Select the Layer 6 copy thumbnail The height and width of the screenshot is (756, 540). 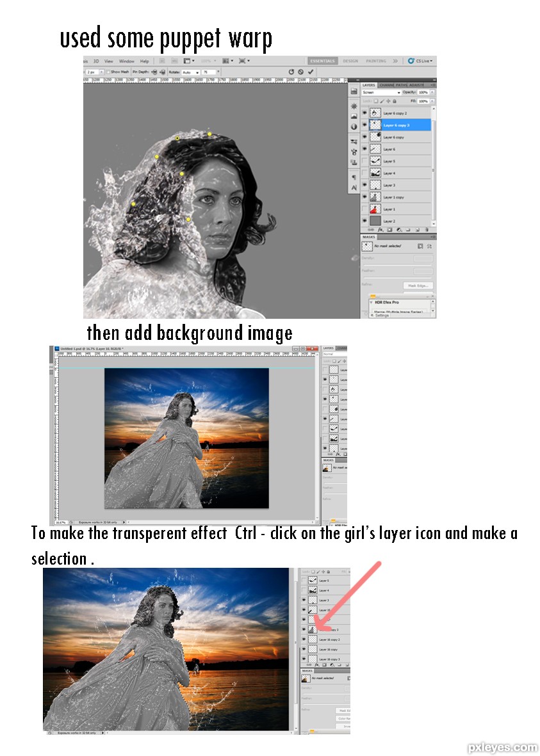pyautogui.click(x=375, y=138)
